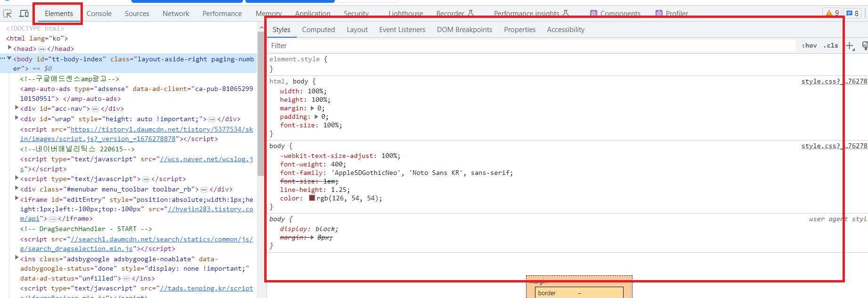Select the Elements panel tab
Viewport: 868px width, 298px height.
[x=59, y=14]
